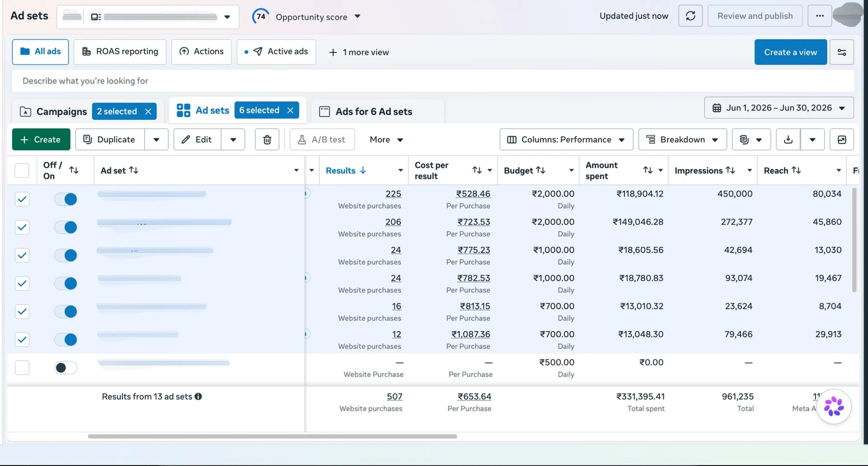Toggle the select-all ad sets checkbox
This screenshot has height=466, width=868.
[x=22, y=171]
